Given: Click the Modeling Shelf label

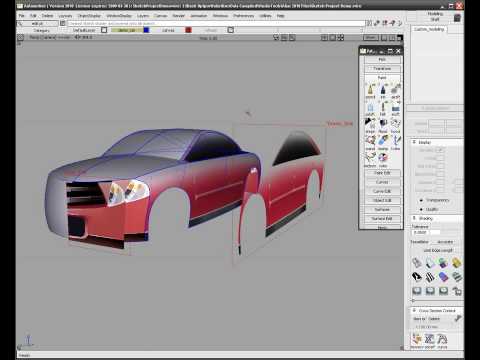Looking at the screenshot, I should tap(435, 17).
